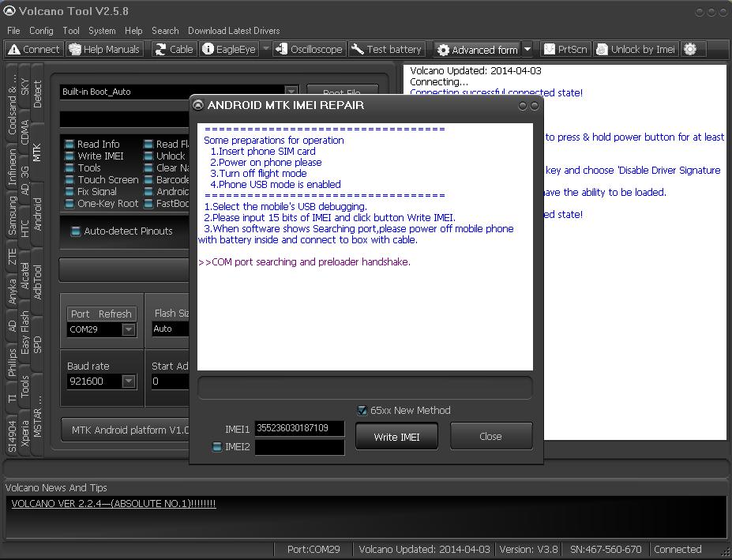Toggle Auto-detect Pinouts checkbox
This screenshot has width=732, height=560.
(x=75, y=231)
